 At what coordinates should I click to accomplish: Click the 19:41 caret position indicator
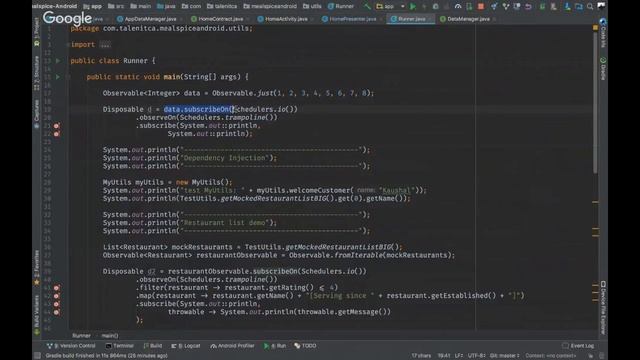tap(444, 356)
